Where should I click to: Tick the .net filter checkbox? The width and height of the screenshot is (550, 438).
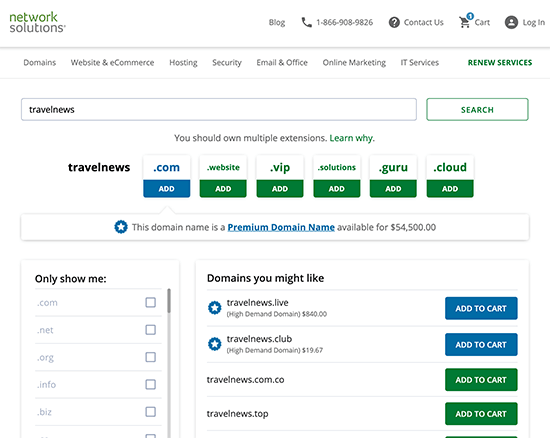[150, 330]
